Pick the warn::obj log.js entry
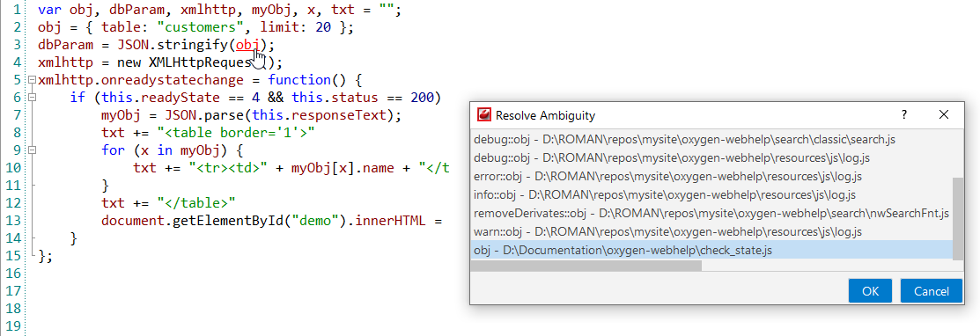 [x=711, y=231]
